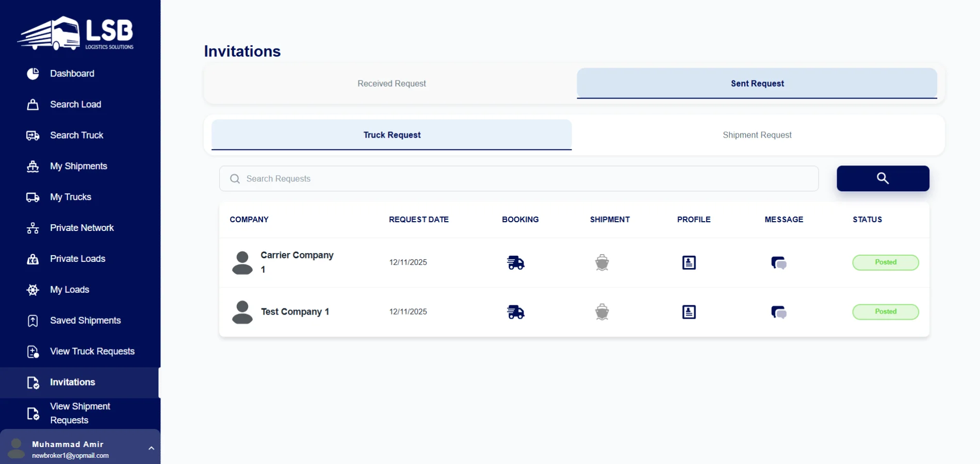Click the LSB Logistics Solutions logo
980x464 pixels.
pos(76,34)
